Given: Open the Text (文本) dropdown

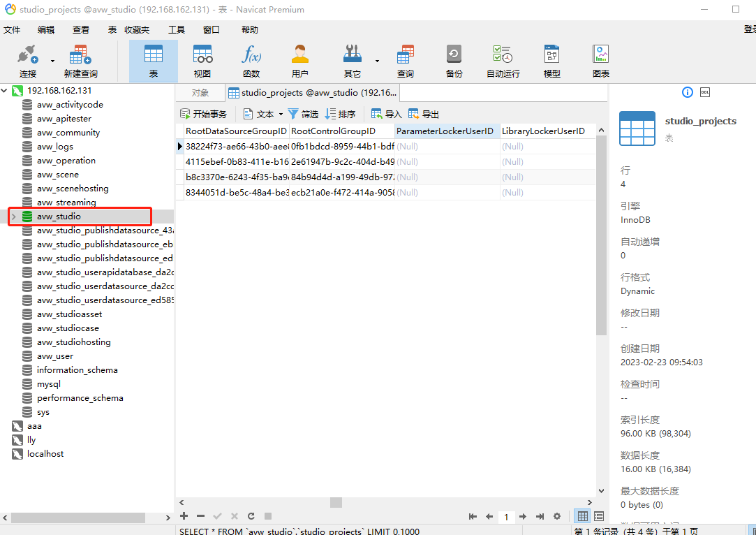Looking at the screenshot, I should point(281,115).
